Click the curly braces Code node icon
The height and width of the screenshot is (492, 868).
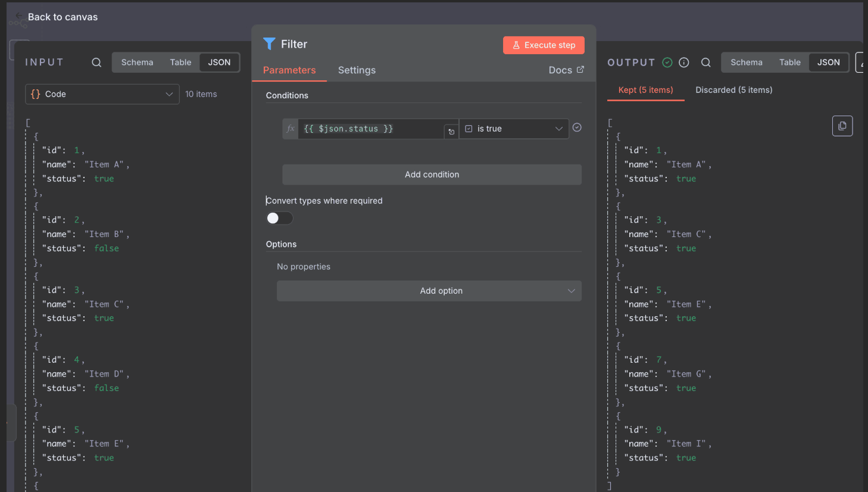pos(36,94)
